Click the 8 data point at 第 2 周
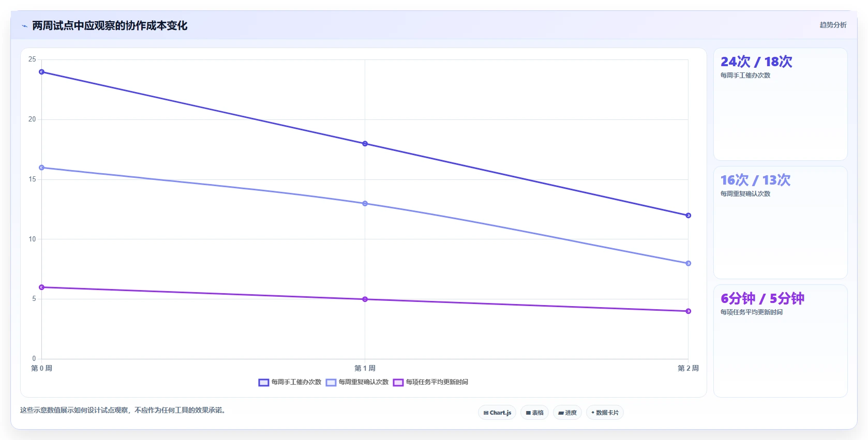 point(688,263)
